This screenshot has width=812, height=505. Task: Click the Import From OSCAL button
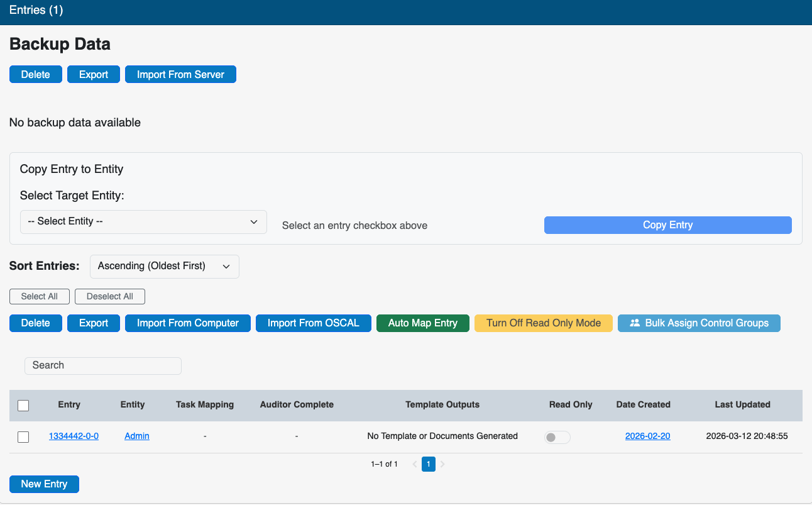[313, 323]
